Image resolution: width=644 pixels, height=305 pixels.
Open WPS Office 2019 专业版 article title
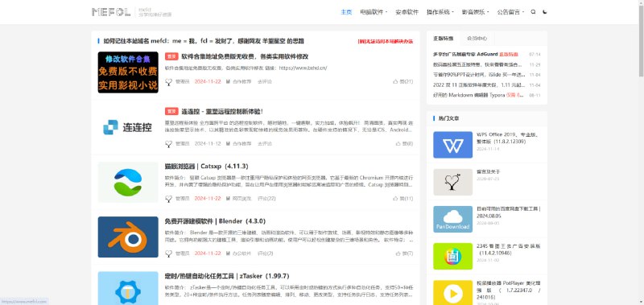click(x=509, y=138)
